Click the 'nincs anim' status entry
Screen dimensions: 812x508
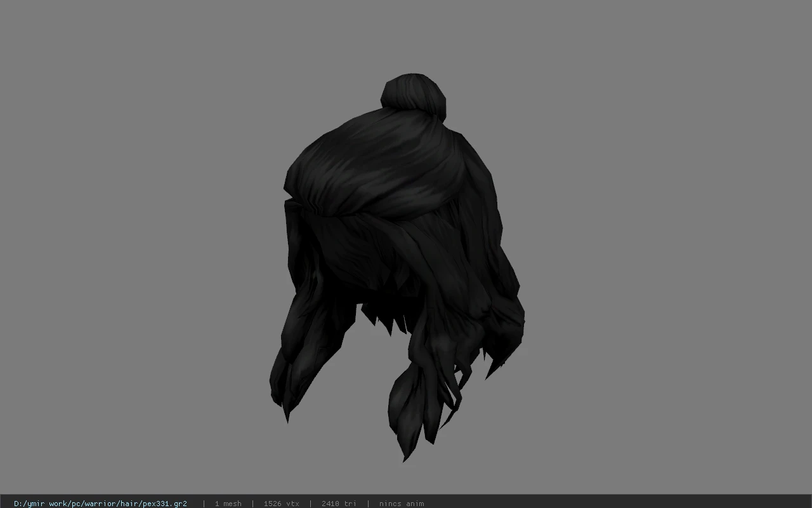[402, 504]
